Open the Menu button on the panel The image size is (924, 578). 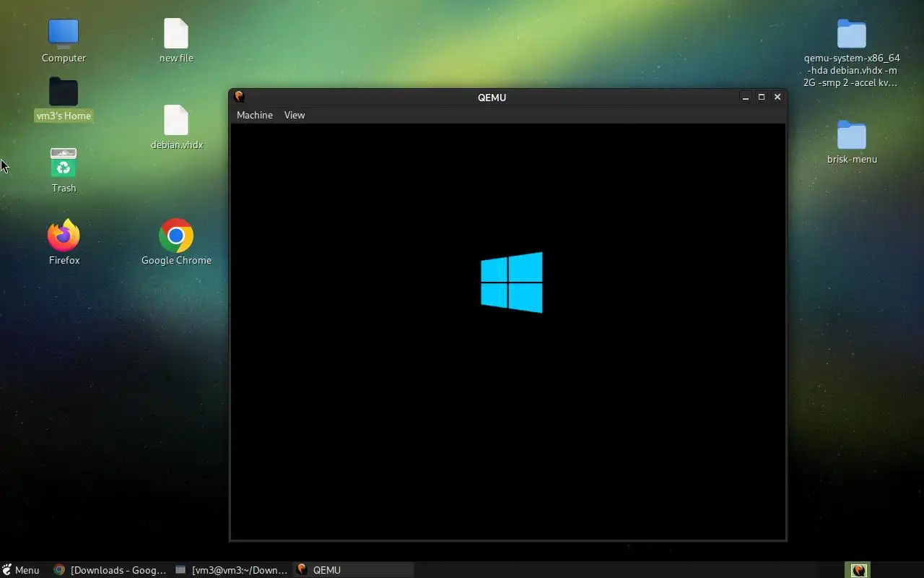[21, 570]
